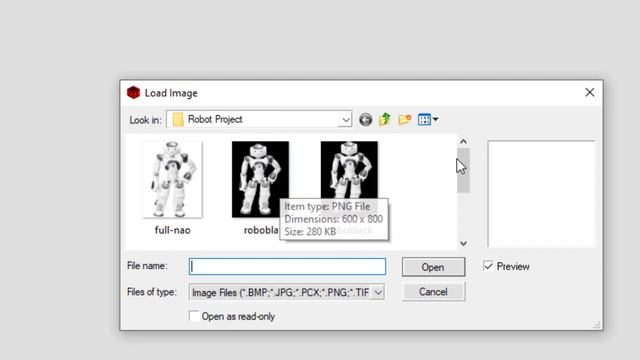Click the file list scrollbar thumb
This screenshot has width=640, height=360.
pyautogui.click(x=463, y=170)
